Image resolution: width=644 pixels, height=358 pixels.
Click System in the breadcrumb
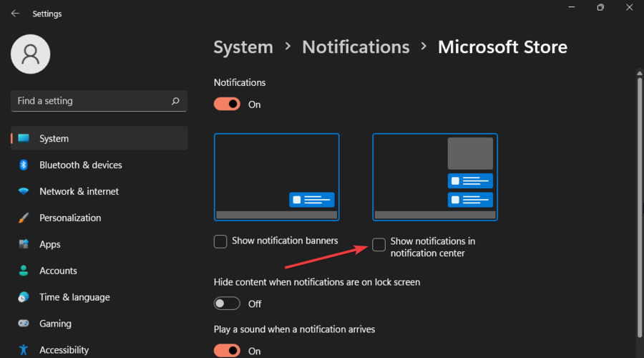(243, 47)
